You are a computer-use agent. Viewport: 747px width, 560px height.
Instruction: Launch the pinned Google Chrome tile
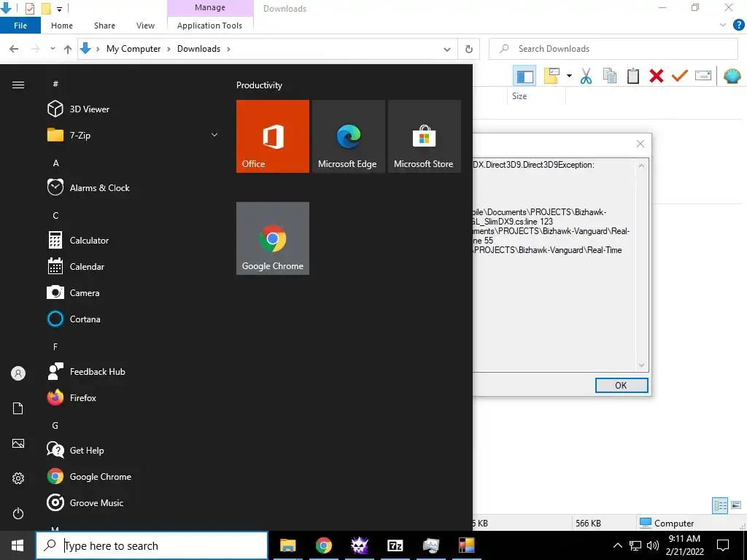coord(273,238)
